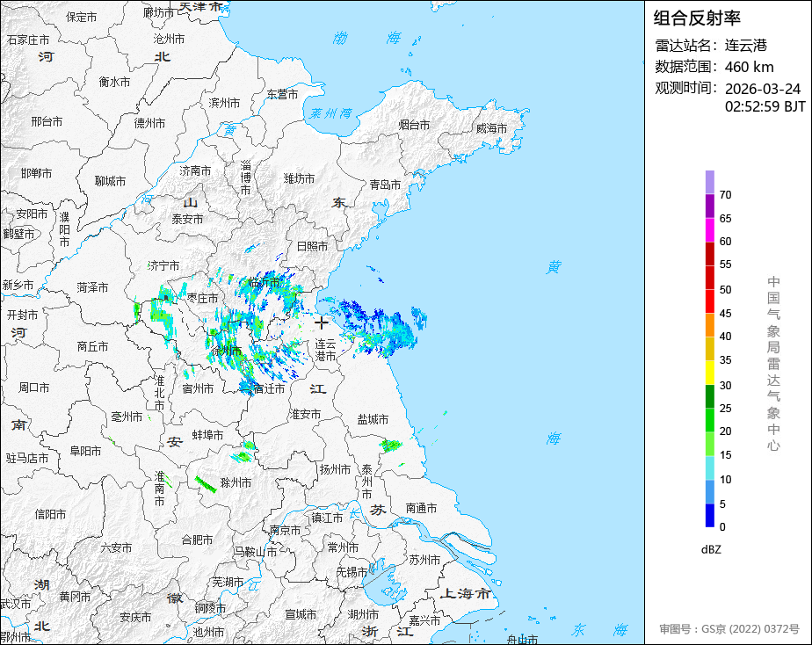This screenshot has height=645, width=812.
Task: Click the '枣庄市' city label
Action: [202, 298]
